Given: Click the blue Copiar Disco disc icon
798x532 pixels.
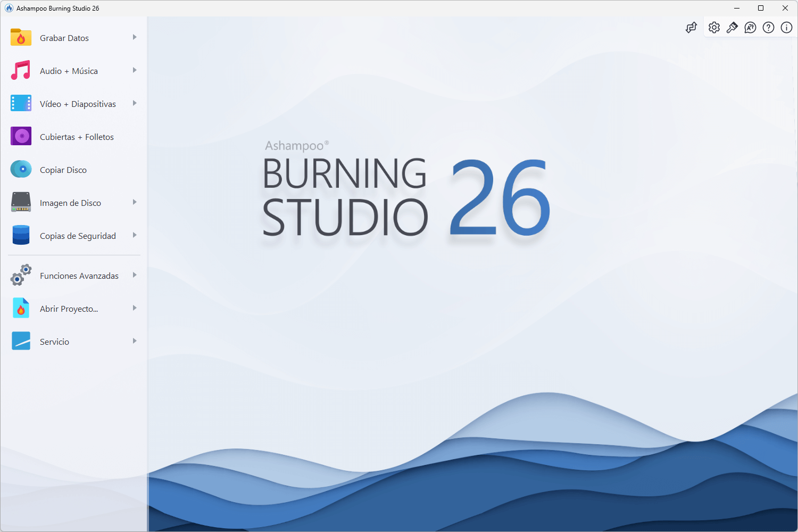Looking at the screenshot, I should [21, 169].
